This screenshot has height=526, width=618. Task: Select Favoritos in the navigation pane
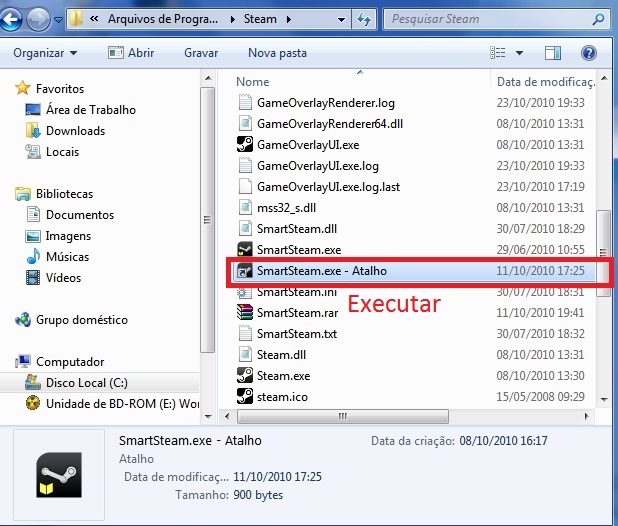click(x=49, y=88)
